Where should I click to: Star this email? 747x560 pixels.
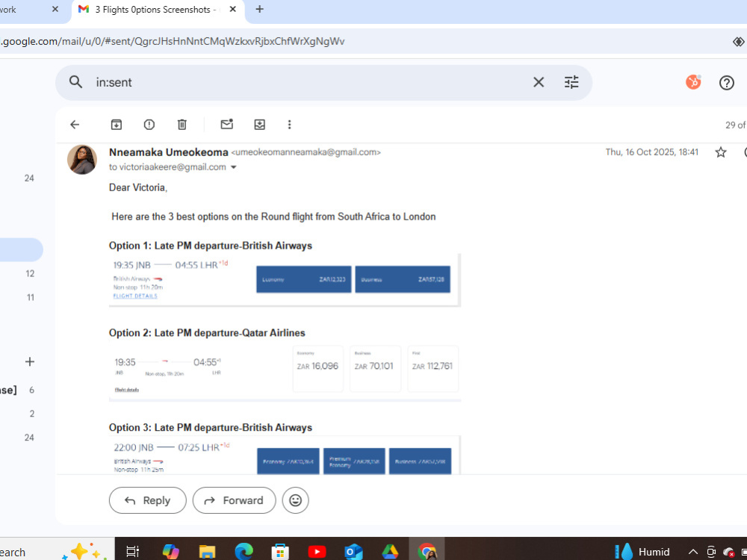pos(721,152)
